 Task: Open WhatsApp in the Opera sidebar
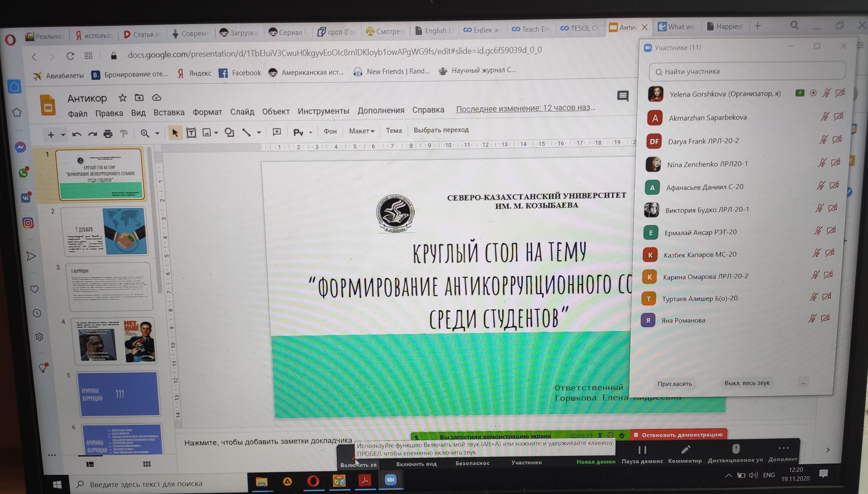tap(23, 173)
